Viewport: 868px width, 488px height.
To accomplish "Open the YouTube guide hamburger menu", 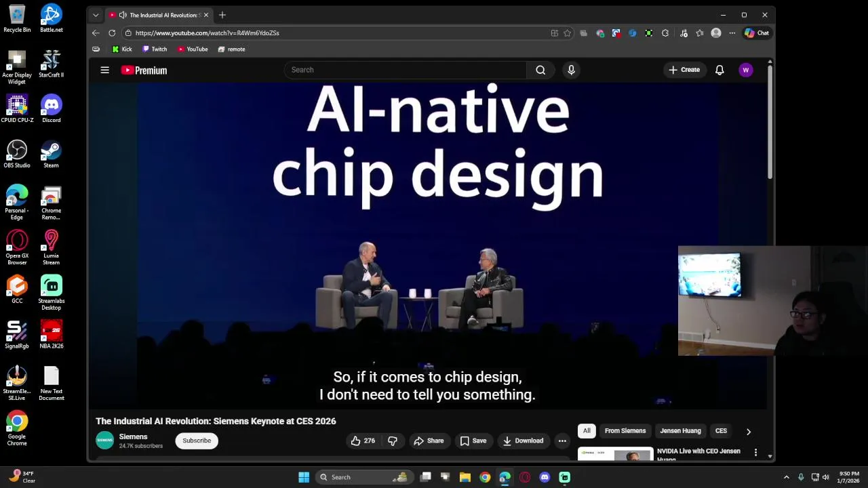I will pyautogui.click(x=104, y=70).
